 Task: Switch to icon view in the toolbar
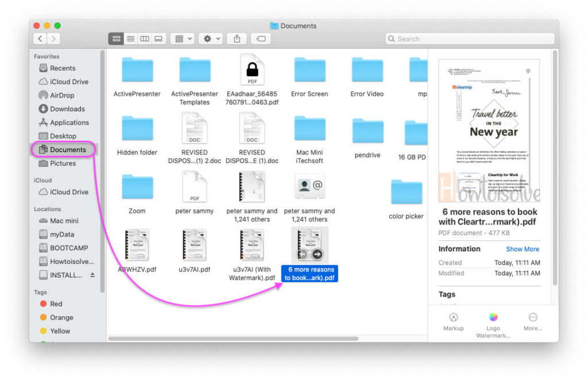tap(116, 38)
